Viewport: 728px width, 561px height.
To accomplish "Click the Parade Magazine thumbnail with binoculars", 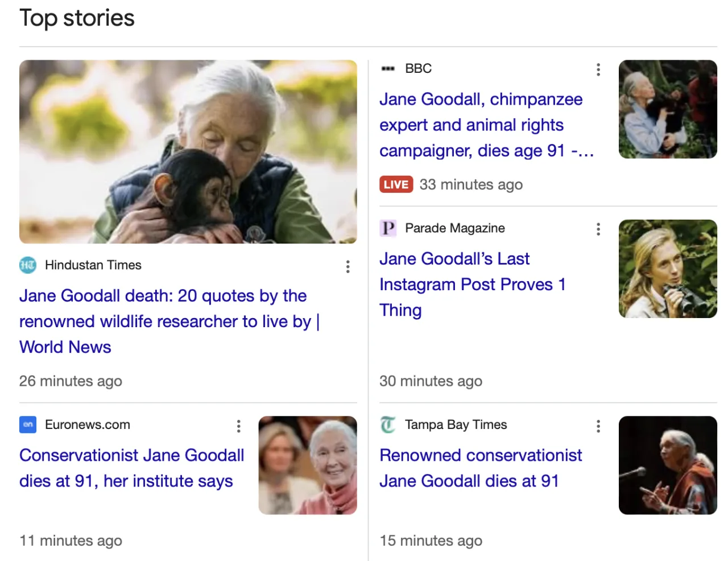I will click(x=668, y=269).
